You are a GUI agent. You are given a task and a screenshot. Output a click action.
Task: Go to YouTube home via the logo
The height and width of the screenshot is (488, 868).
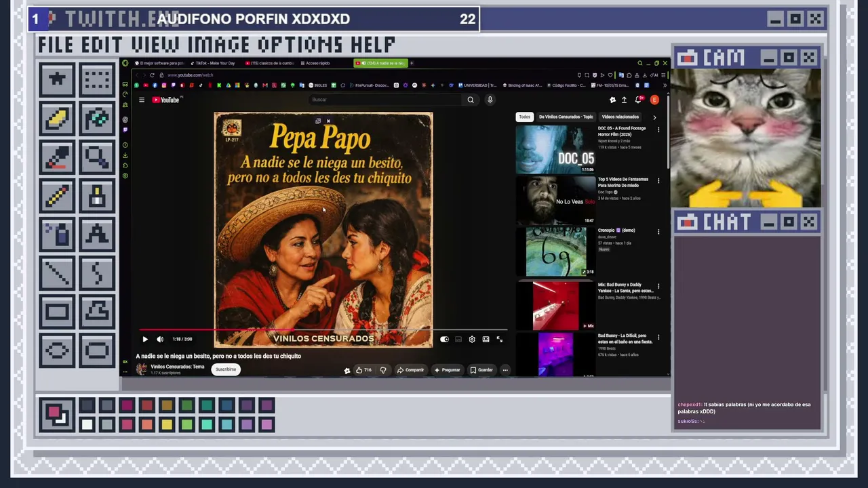click(166, 100)
